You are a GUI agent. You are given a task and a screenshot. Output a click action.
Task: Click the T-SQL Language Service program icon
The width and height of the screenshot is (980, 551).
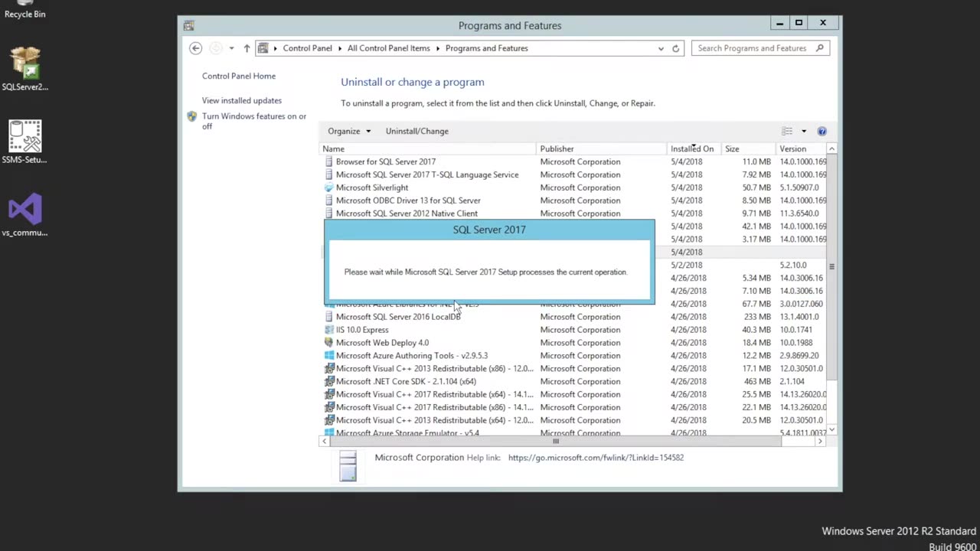pyautogui.click(x=328, y=174)
